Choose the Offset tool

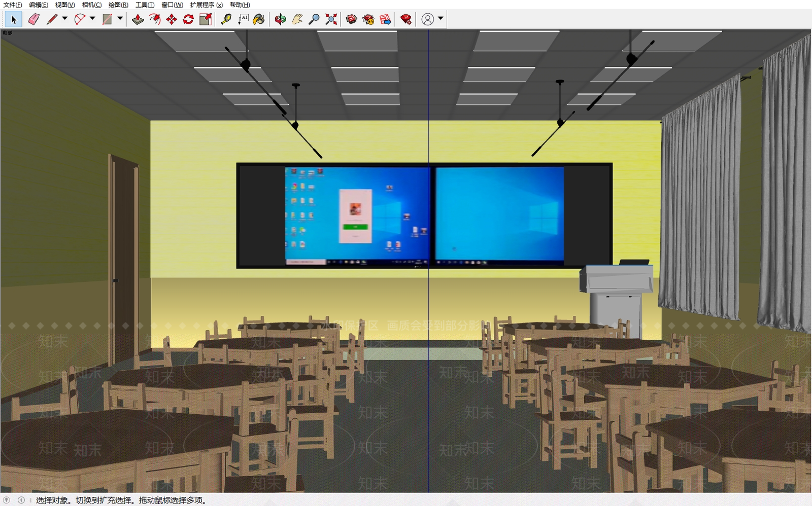tap(155, 19)
